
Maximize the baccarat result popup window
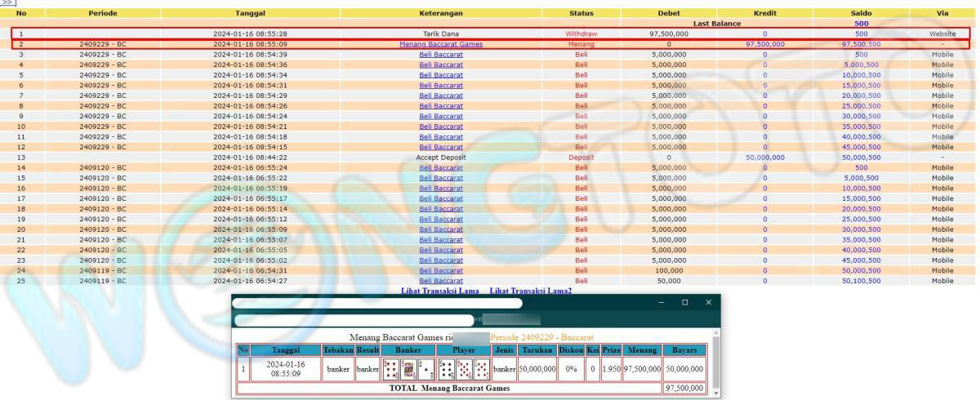point(684,302)
